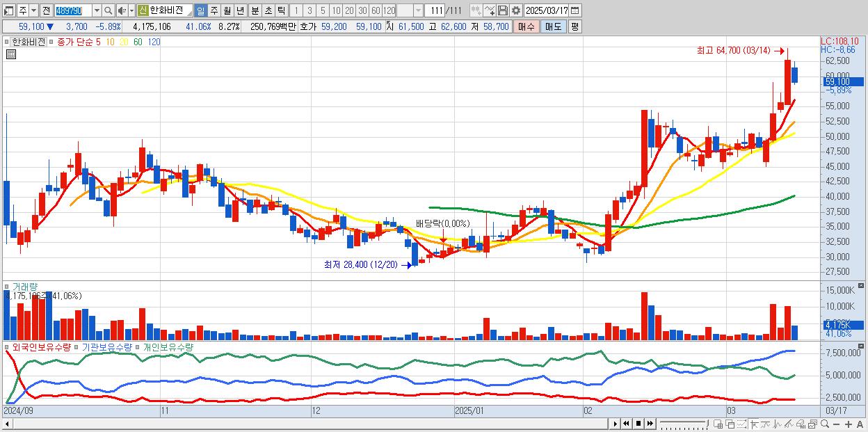Close the volume panel X
Viewport: 868px width, 432px height.
[x=862, y=286]
